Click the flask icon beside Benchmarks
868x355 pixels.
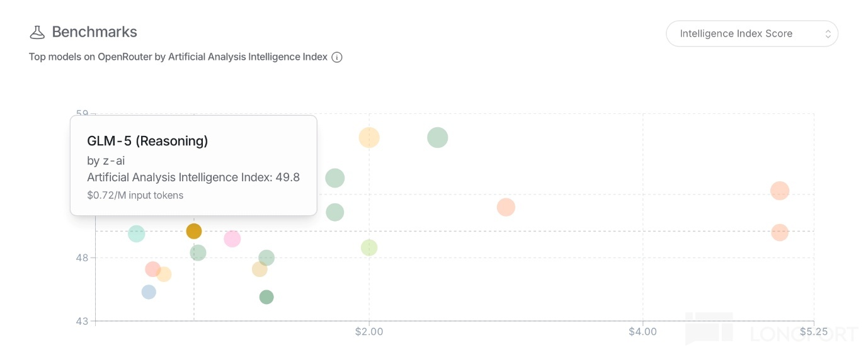(x=37, y=32)
